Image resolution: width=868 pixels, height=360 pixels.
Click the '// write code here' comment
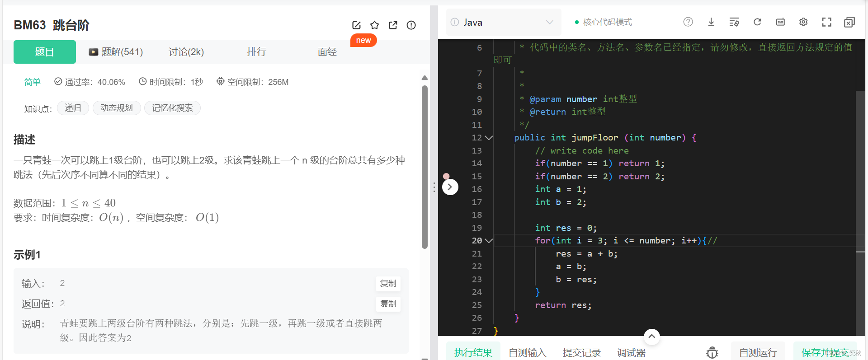(582, 151)
